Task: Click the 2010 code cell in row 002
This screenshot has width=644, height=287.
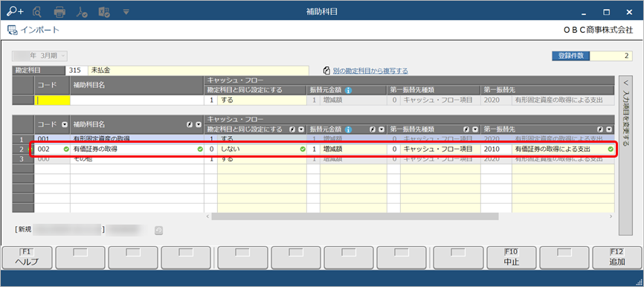Action: click(x=496, y=149)
